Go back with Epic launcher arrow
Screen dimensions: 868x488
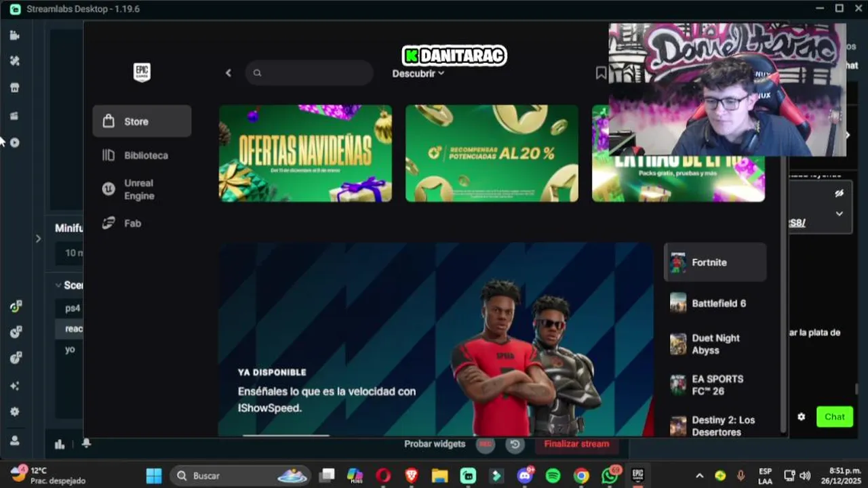pos(229,73)
